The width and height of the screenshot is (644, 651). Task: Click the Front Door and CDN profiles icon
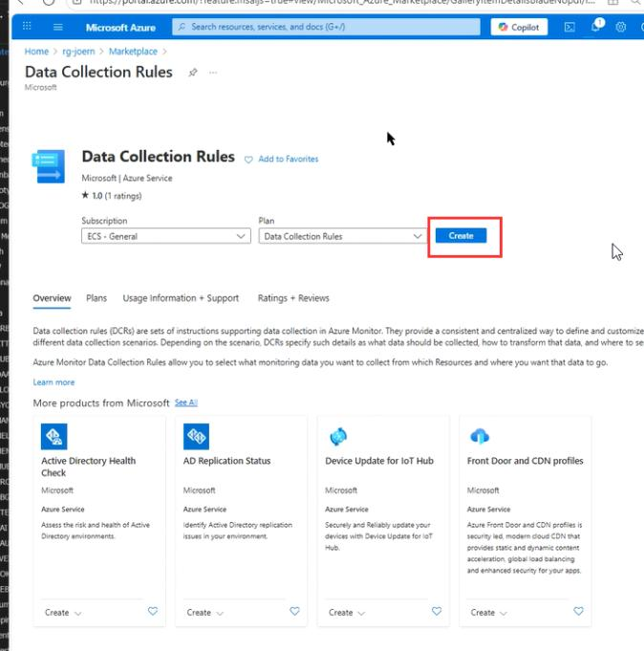[480, 436]
